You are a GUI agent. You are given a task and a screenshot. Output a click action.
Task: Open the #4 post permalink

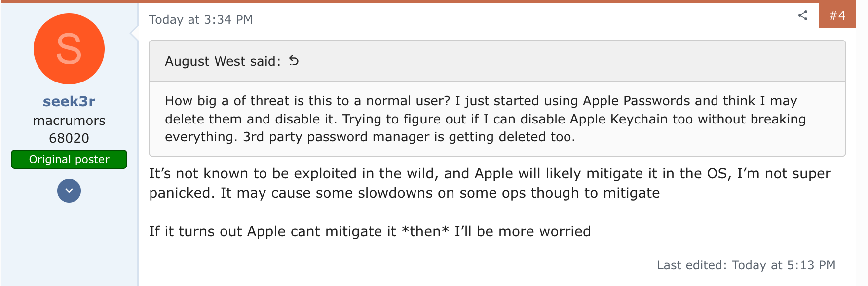(837, 16)
